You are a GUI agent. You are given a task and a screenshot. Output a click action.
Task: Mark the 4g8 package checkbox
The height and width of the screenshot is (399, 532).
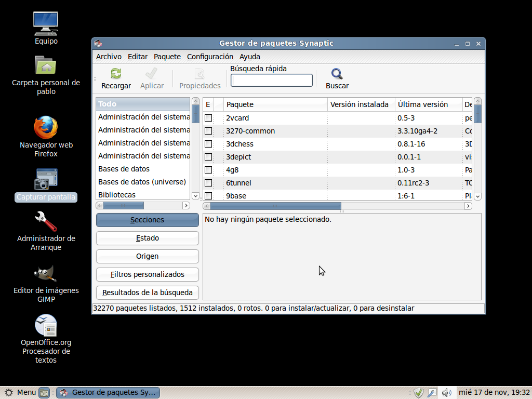pos(208,170)
